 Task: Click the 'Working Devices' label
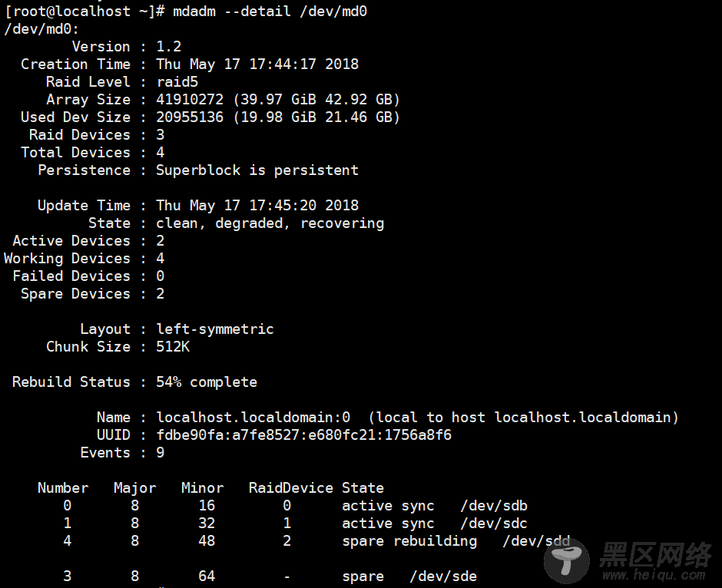click(68, 258)
